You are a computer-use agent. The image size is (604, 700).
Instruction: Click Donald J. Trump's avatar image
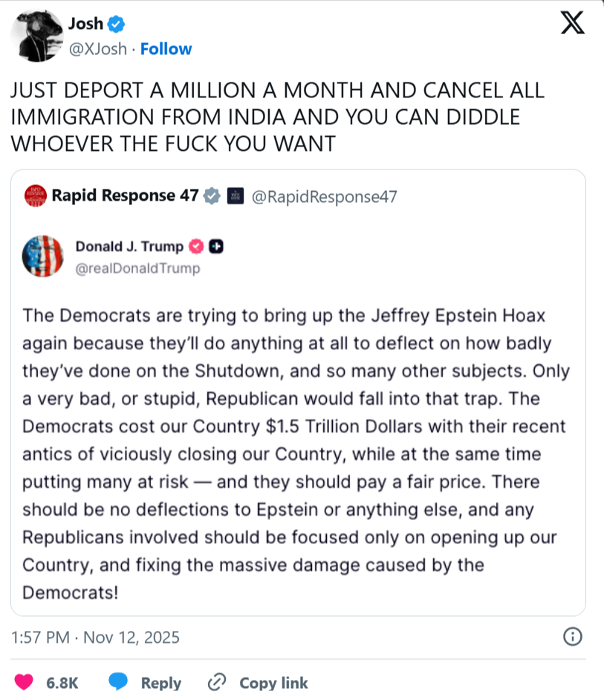coord(43,256)
